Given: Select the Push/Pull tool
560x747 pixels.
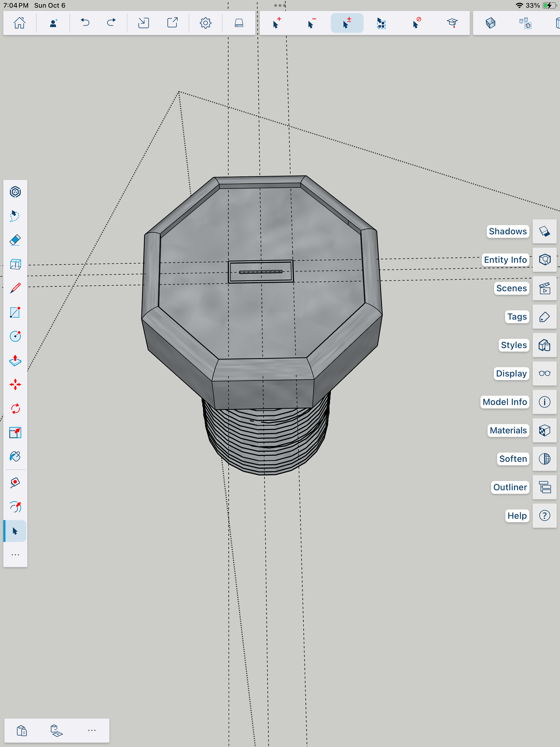Looking at the screenshot, I should [x=15, y=360].
